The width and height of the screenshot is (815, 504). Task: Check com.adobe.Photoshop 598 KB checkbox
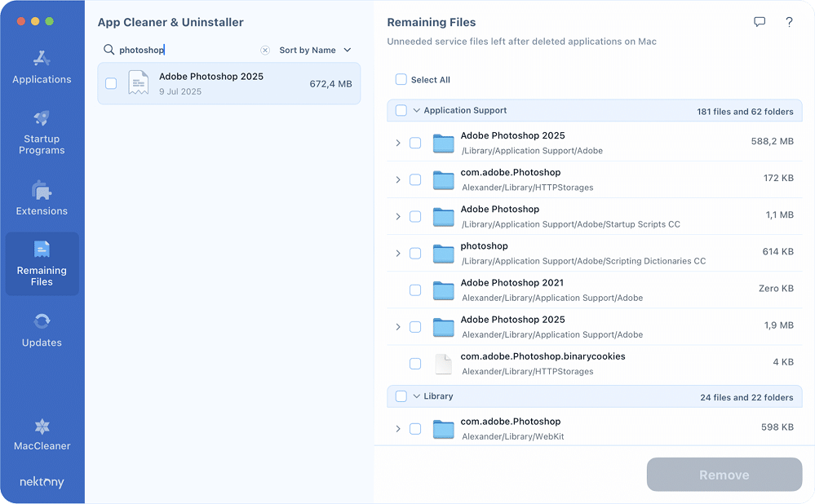click(x=415, y=429)
